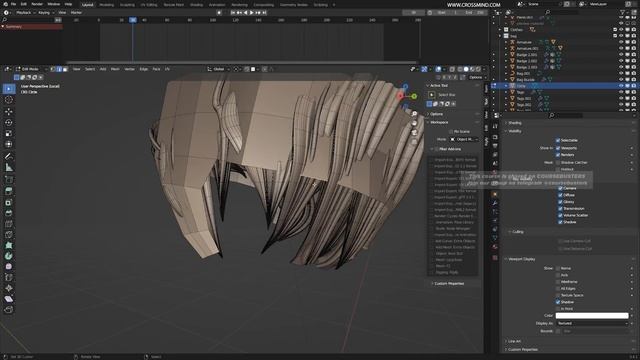Enable Pin Scene checkbox in Workspace panel
The image size is (640, 360).
451,131
